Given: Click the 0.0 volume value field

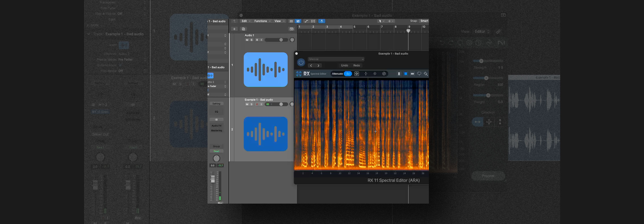Looking at the screenshot, I should (212, 165).
